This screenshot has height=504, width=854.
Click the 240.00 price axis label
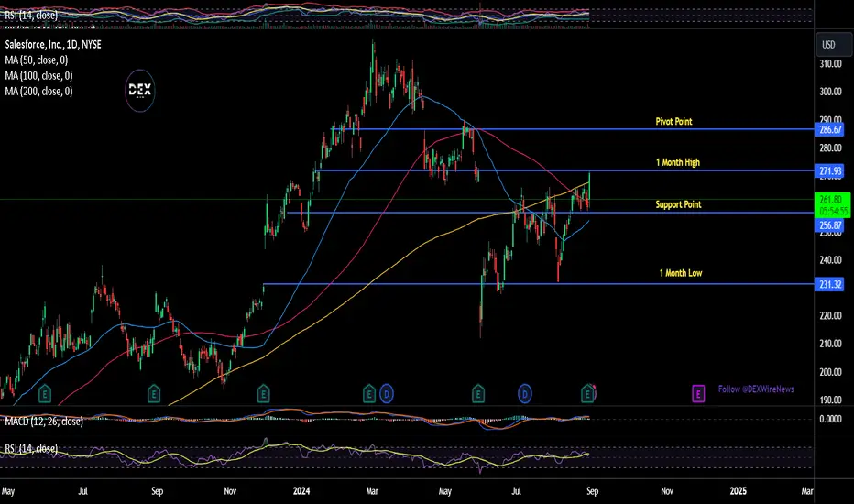[830, 260]
